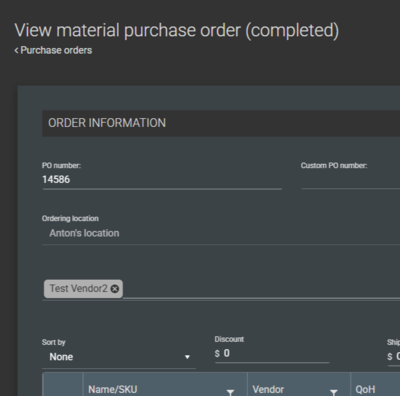This screenshot has height=396, width=400.
Task: Go back to Purchase orders
Action: 53,50
